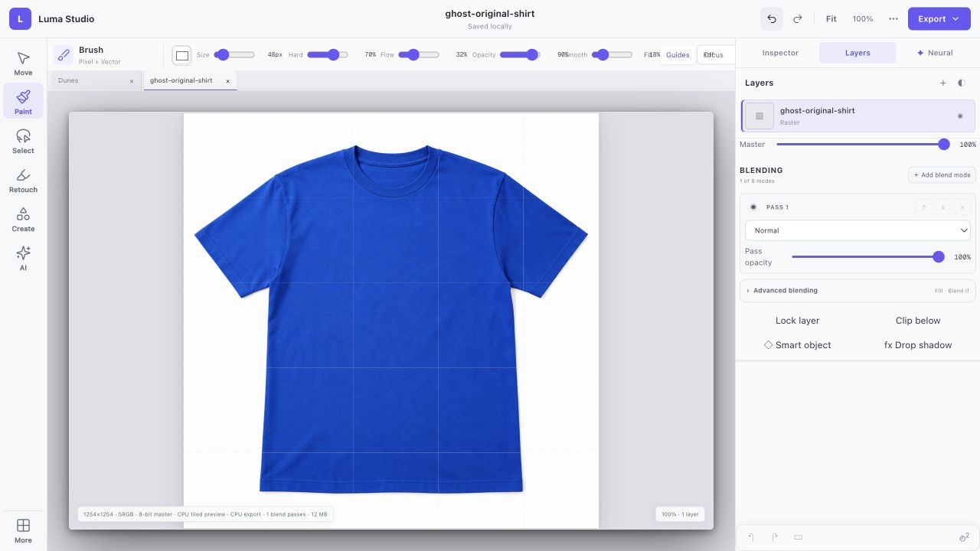Select the Layers panel tab
This screenshot has width=980, height=551.
coord(857,53)
